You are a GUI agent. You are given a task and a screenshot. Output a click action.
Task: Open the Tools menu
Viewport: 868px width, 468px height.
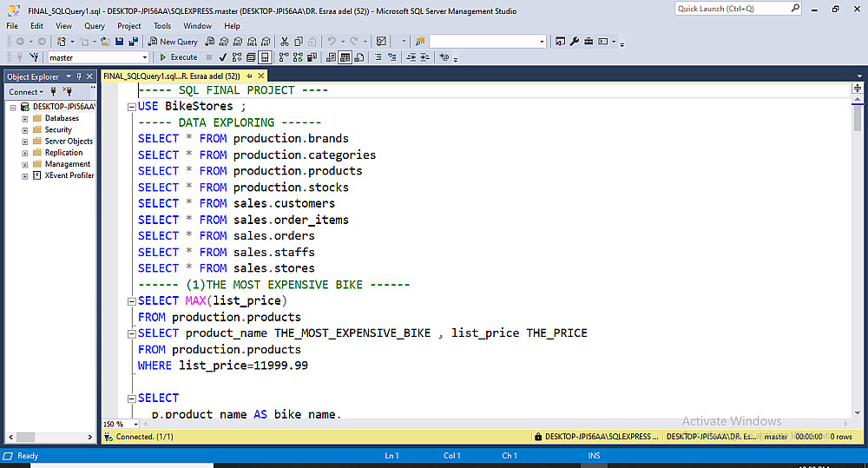pos(162,26)
